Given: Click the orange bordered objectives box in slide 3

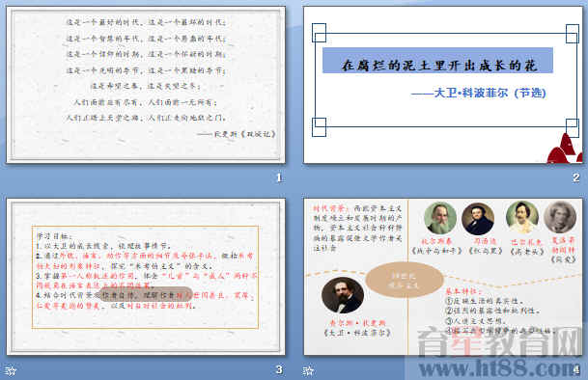Looking at the screenshot, I should point(145,278).
